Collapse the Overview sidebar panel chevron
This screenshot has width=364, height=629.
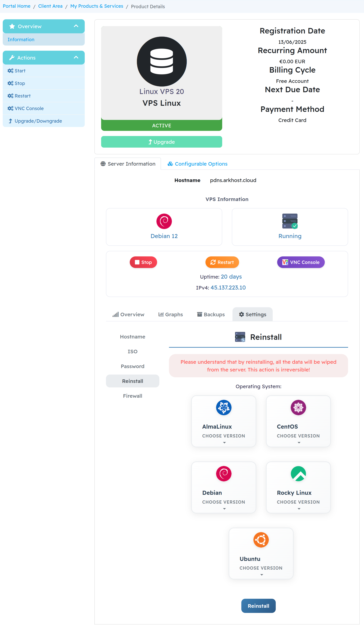(76, 26)
